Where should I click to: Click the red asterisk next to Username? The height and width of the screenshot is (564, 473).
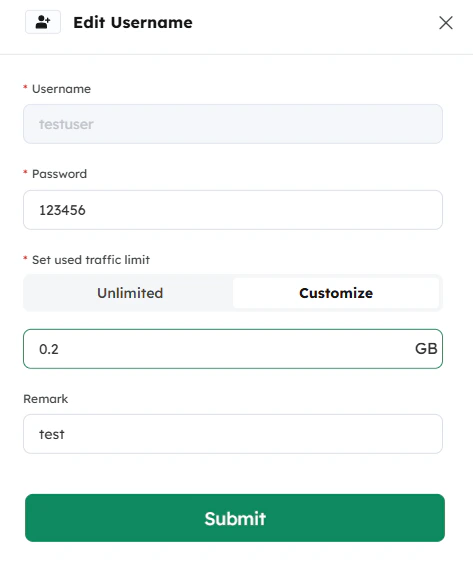[25, 88]
